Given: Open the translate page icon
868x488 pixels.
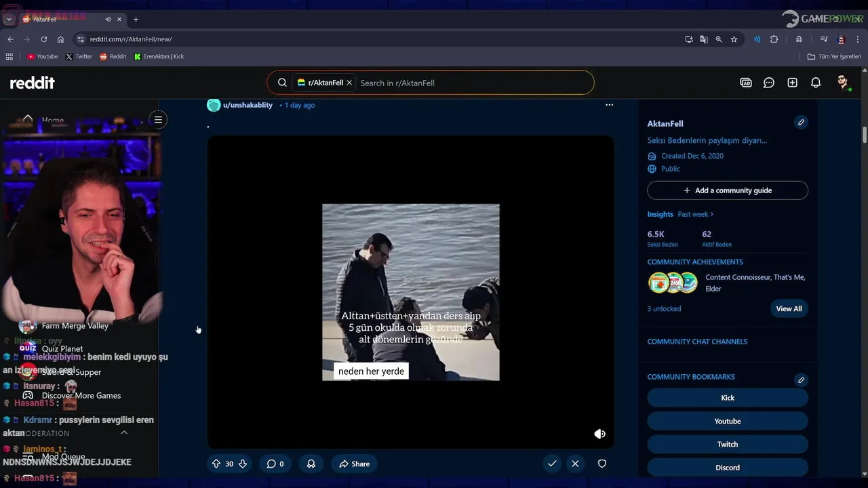Looking at the screenshot, I should point(704,39).
